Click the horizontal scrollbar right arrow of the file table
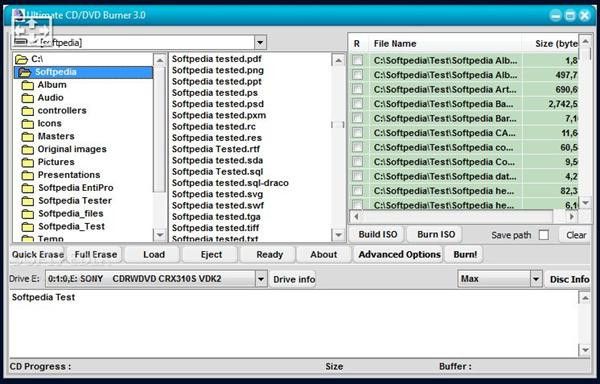The width and height of the screenshot is (600, 384). tap(572, 217)
